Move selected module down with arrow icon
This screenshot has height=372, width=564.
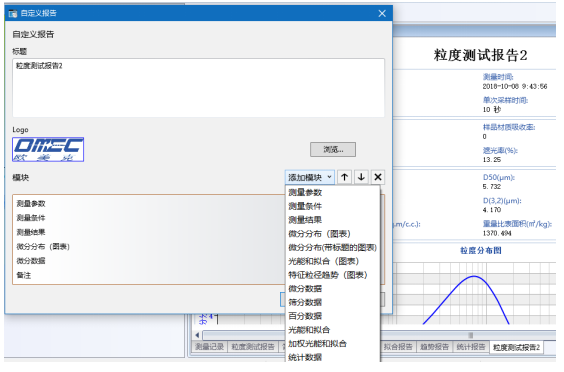[361, 177]
